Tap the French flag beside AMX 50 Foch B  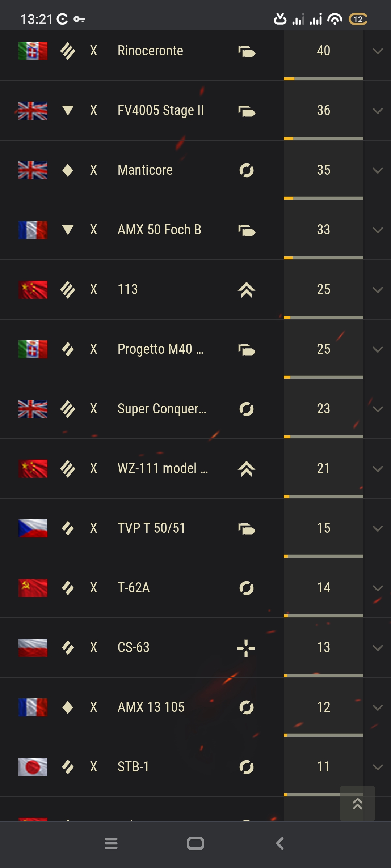tap(33, 230)
